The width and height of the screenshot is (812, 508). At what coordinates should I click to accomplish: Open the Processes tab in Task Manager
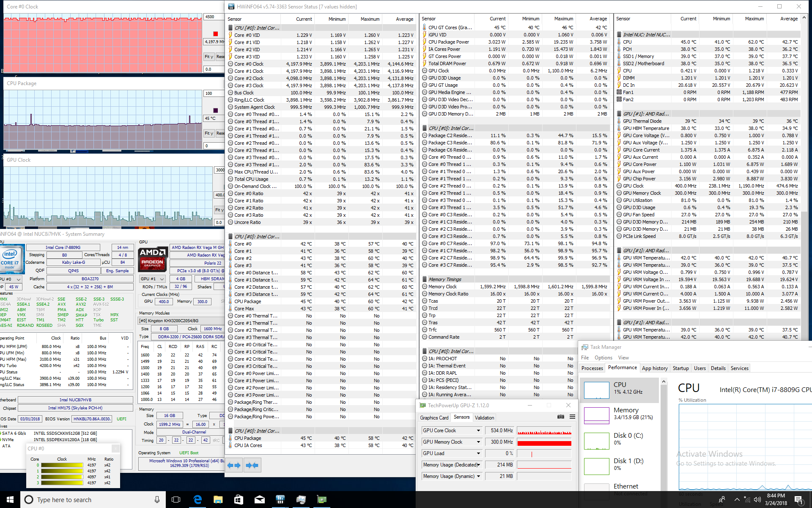[x=592, y=368]
